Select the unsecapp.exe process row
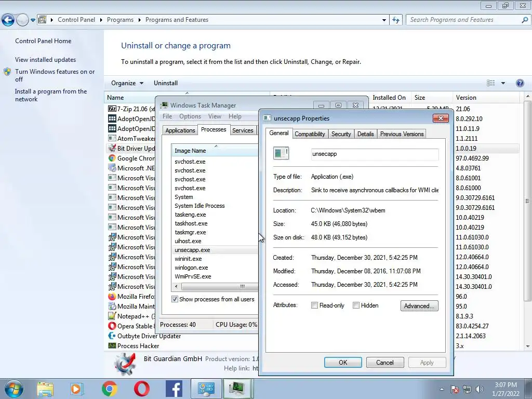The width and height of the screenshot is (532, 399). [x=216, y=250]
